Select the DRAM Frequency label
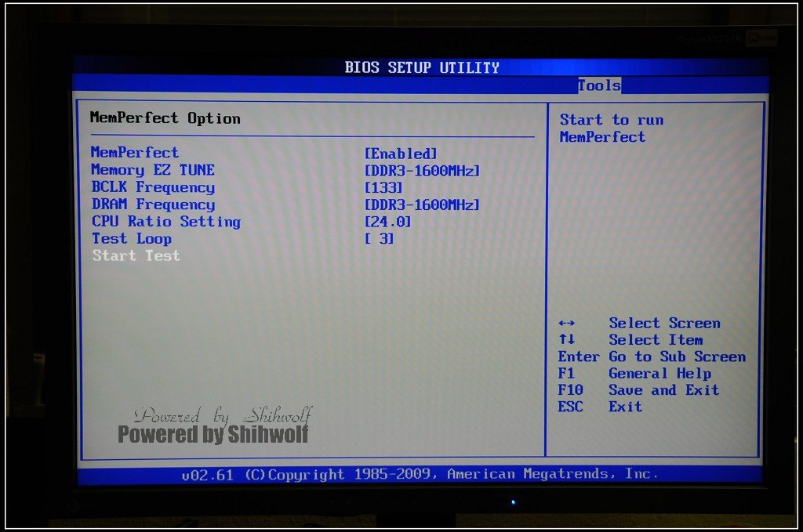Screen dimensions: 803x532 point(153,204)
